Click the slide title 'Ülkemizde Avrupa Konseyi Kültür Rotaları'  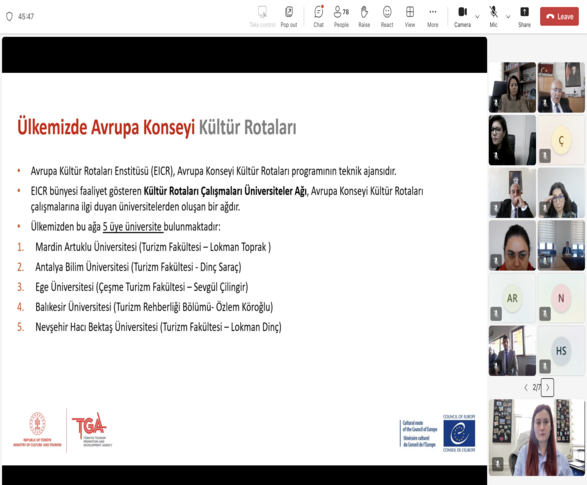156,128
